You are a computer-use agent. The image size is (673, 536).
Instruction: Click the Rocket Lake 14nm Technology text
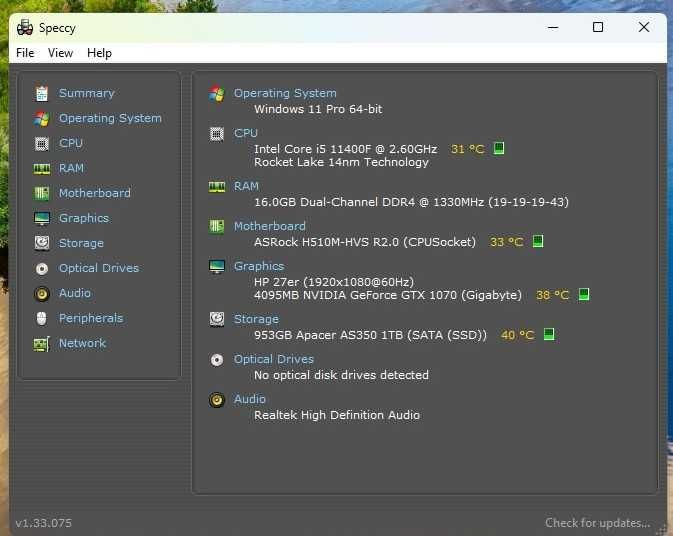pyautogui.click(x=341, y=162)
